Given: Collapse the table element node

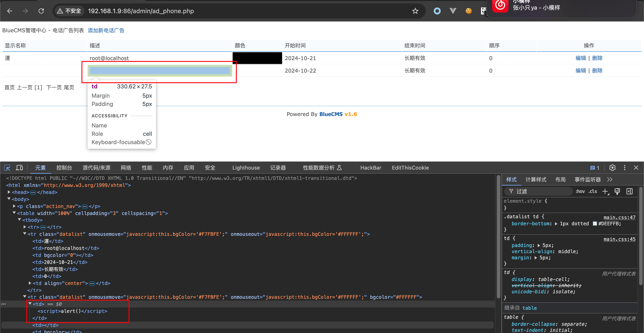Looking at the screenshot, I should point(14,213).
